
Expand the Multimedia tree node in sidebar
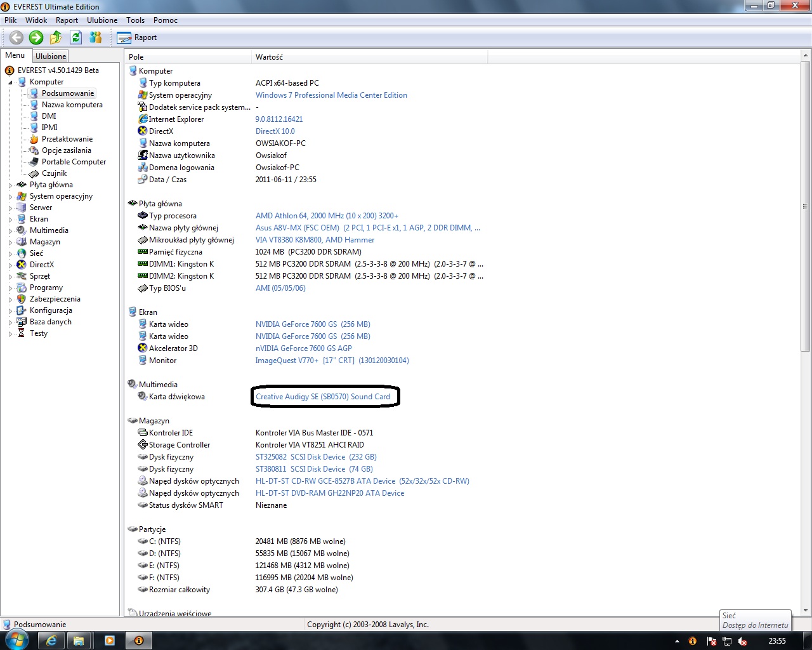tap(10, 231)
